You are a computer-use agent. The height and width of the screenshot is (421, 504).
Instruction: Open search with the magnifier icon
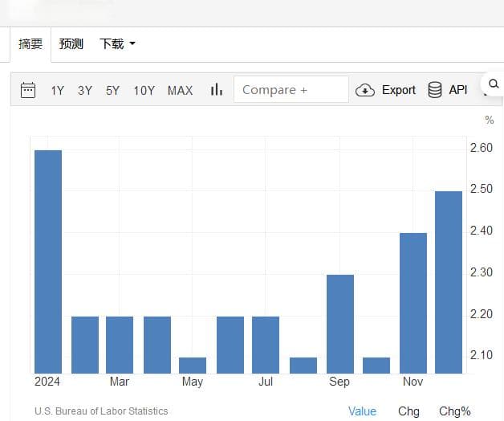(494, 84)
